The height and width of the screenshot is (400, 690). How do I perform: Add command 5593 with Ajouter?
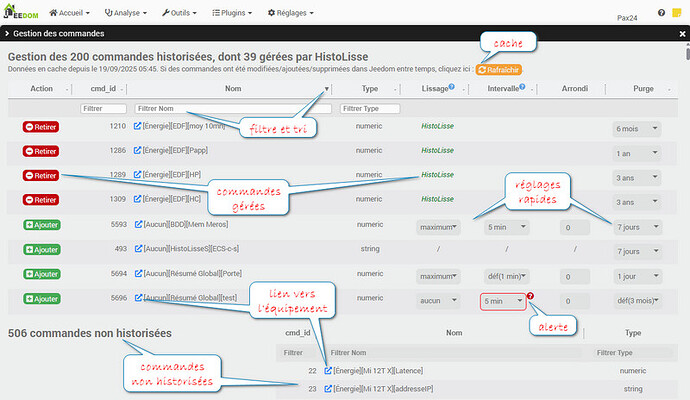(x=42, y=225)
